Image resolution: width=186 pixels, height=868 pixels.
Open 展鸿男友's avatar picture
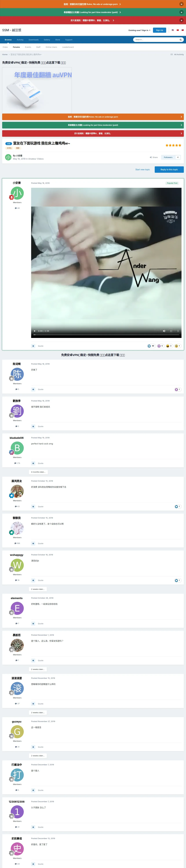point(17,491)
